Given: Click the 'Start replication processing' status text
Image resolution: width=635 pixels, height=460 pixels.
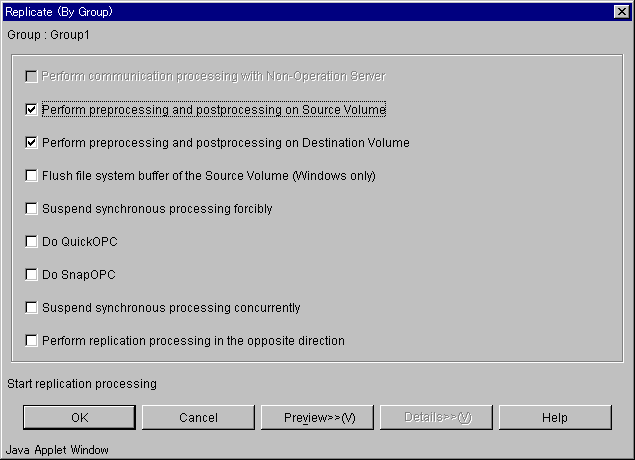Looking at the screenshot, I should (82, 383).
